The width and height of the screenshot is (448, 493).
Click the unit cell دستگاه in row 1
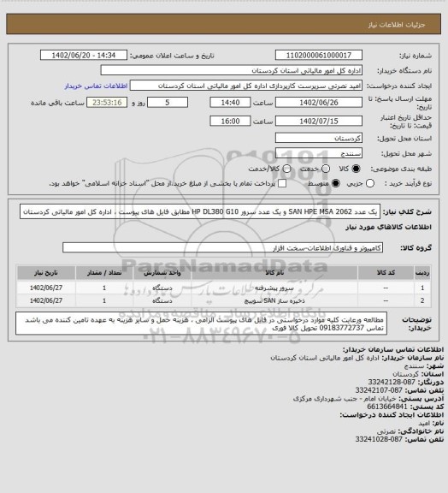pos(162,288)
